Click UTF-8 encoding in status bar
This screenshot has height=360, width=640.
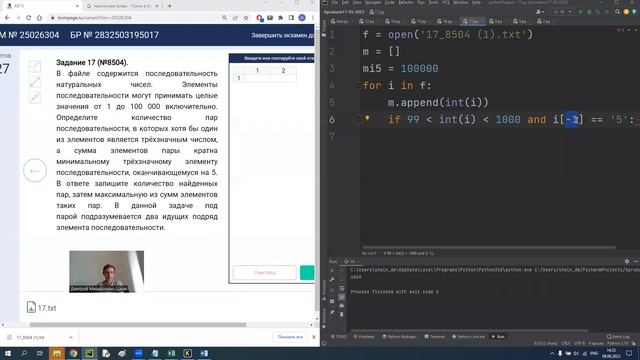[579, 344]
